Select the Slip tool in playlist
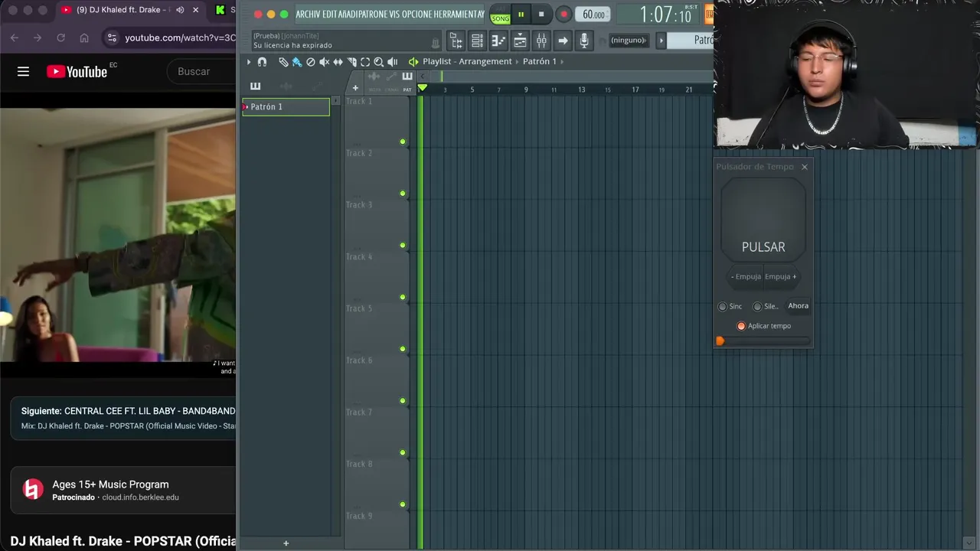980x551 pixels. pos(338,62)
